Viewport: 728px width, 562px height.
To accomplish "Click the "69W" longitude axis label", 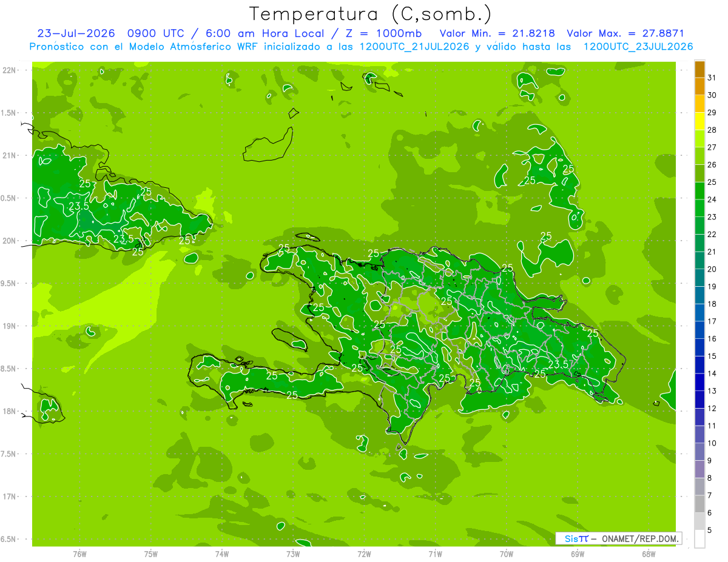I will point(578,554).
